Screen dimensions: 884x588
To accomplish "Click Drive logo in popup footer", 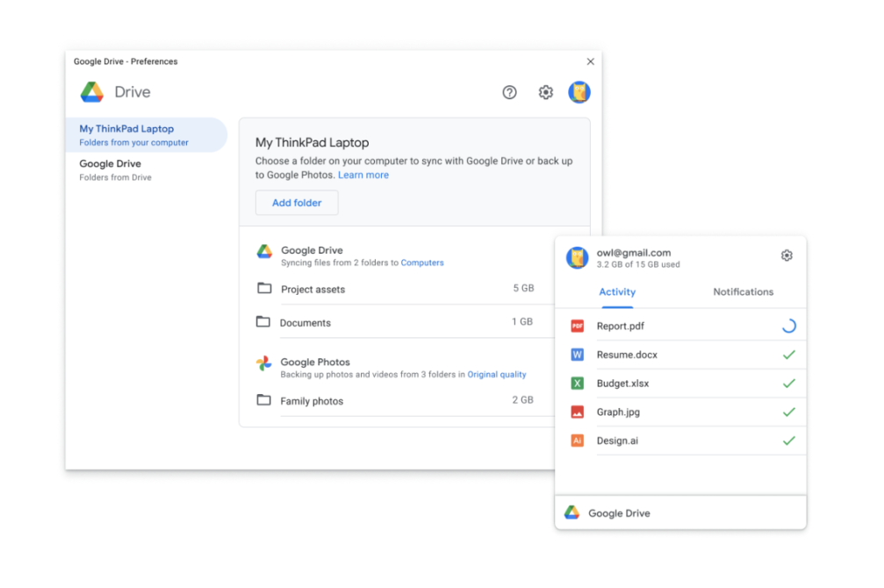I will [572, 513].
